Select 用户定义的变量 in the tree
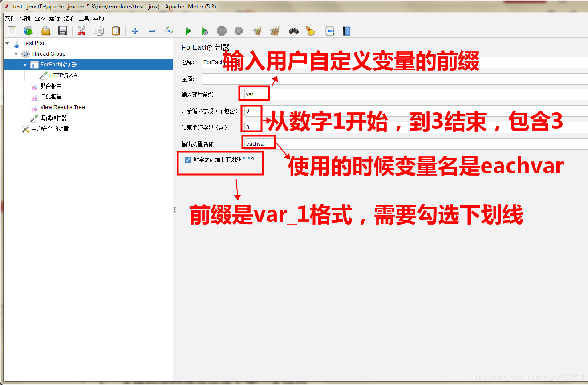Viewport: 588px width, 385px height. 50,129
